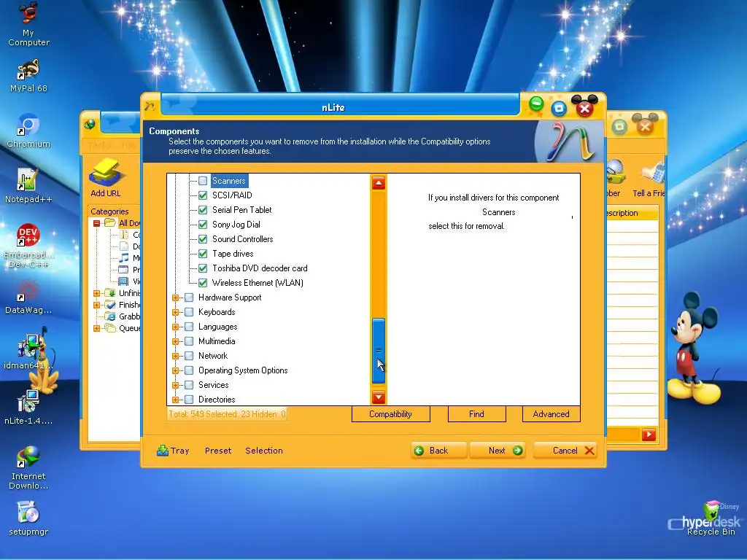The height and width of the screenshot is (560, 747).
Task: Select the Multimedia tree row label
Action: click(x=217, y=341)
